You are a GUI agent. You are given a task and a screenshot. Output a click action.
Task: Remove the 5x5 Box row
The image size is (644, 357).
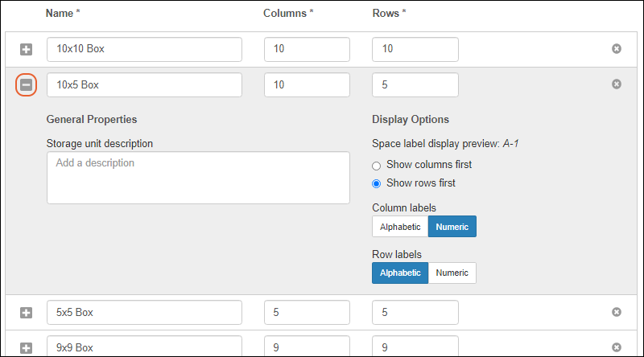[617, 312]
